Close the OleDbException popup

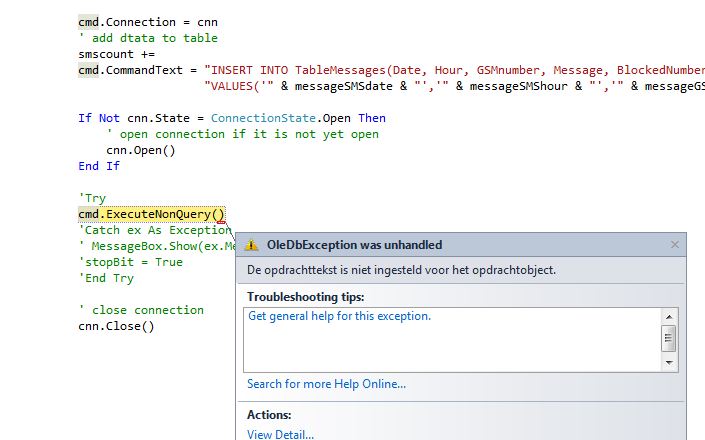coord(675,245)
